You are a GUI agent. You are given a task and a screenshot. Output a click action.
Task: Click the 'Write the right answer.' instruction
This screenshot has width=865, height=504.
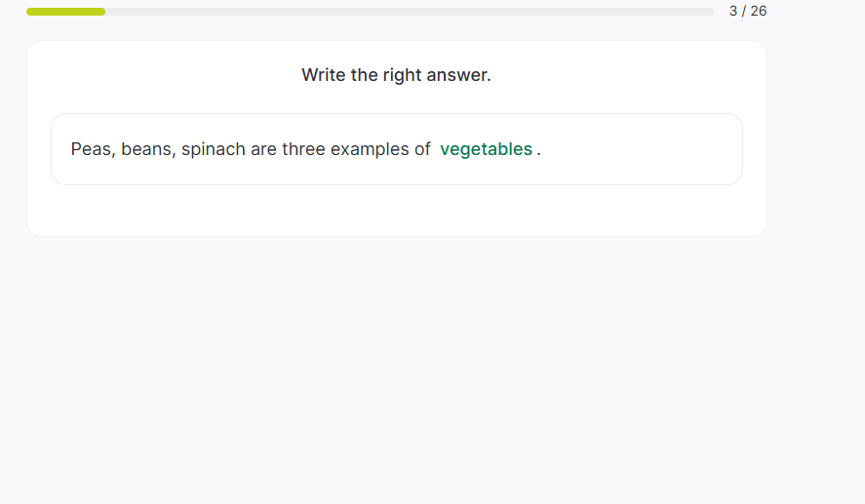point(396,75)
